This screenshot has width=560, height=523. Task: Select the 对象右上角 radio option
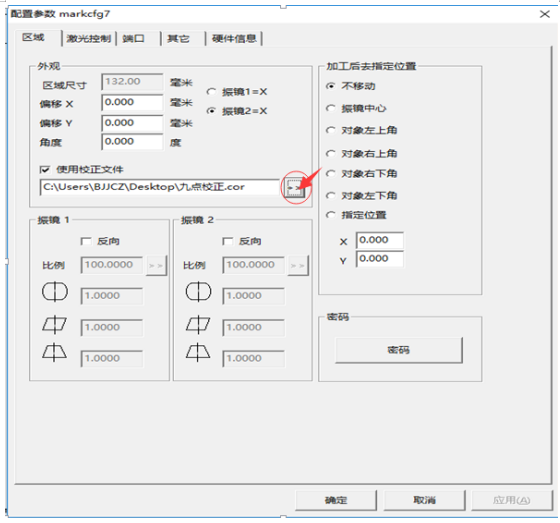click(x=331, y=154)
